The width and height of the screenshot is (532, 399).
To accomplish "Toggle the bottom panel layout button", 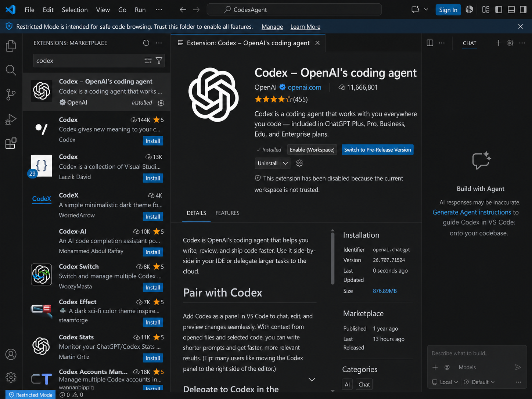I will (x=511, y=10).
